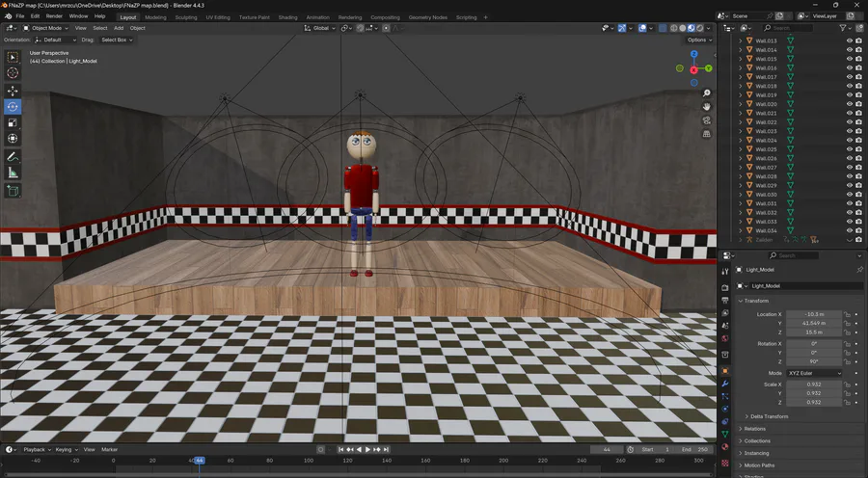Activate the Rotate tool
868x478 pixels.
pyautogui.click(x=13, y=107)
